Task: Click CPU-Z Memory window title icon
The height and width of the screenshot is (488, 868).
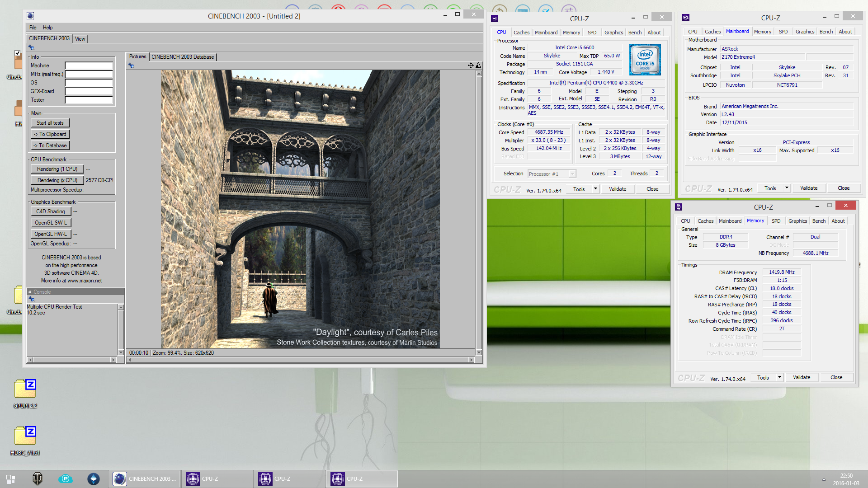Action: coord(679,207)
